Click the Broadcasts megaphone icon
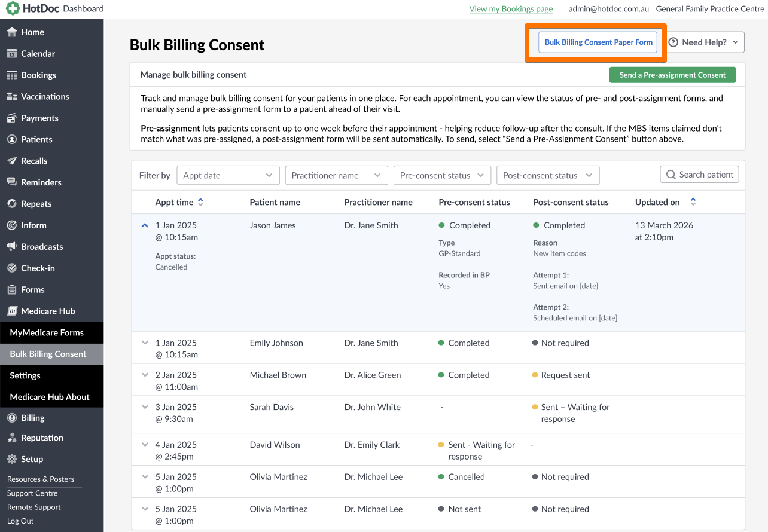768x532 pixels. (11, 247)
